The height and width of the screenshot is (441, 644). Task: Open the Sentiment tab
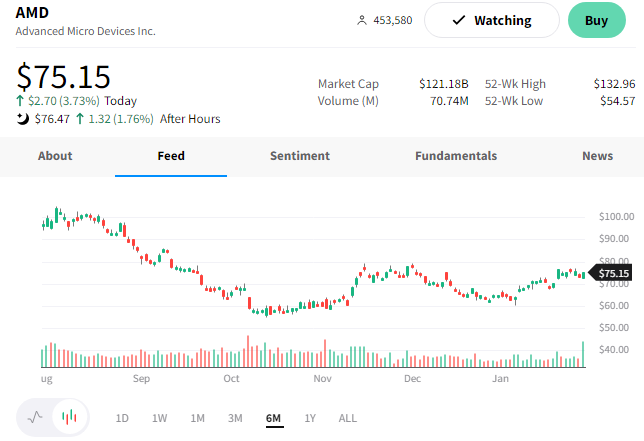point(300,156)
